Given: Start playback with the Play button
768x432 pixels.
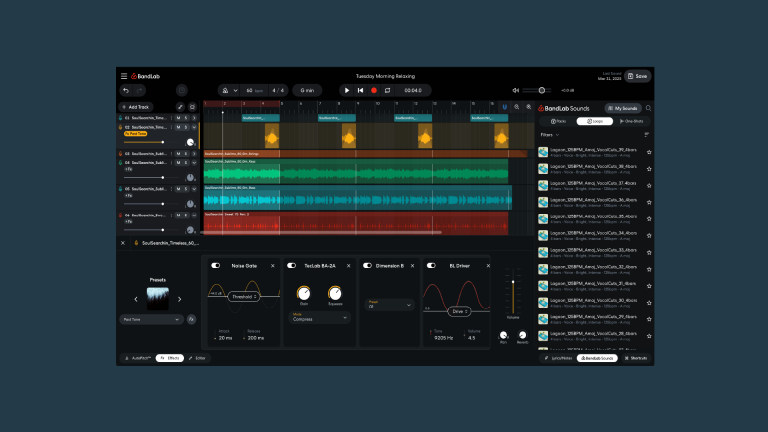Looking at the screenshot, I should (347, 91).
